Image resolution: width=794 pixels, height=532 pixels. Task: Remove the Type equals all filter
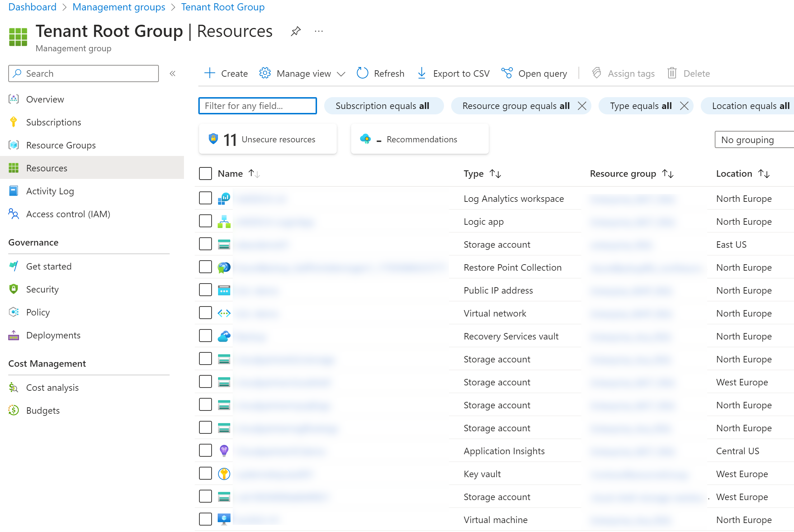tap(684, 106)
